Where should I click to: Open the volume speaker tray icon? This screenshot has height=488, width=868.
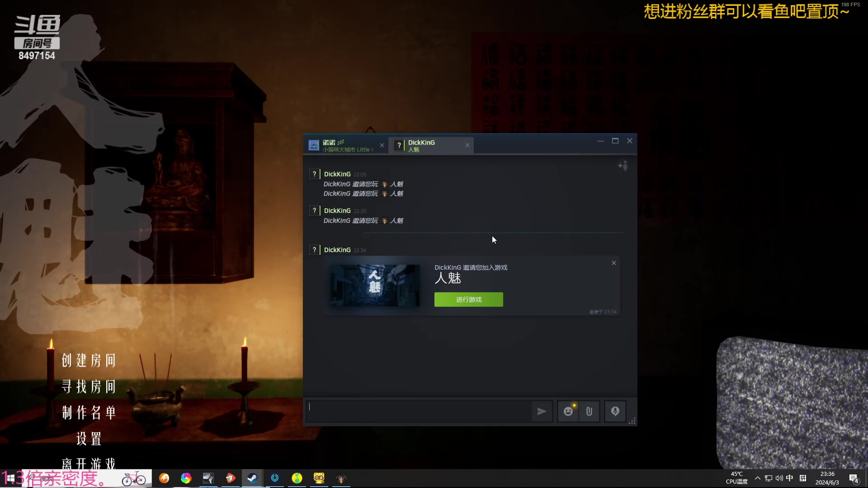[779, 478]
